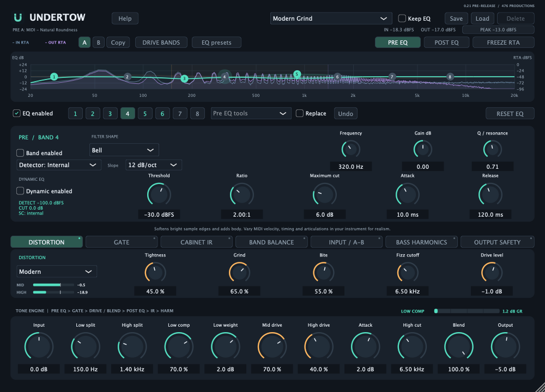Click the Undertow U logo icon
Screen dimensions: 545x392
coord(18,17)
